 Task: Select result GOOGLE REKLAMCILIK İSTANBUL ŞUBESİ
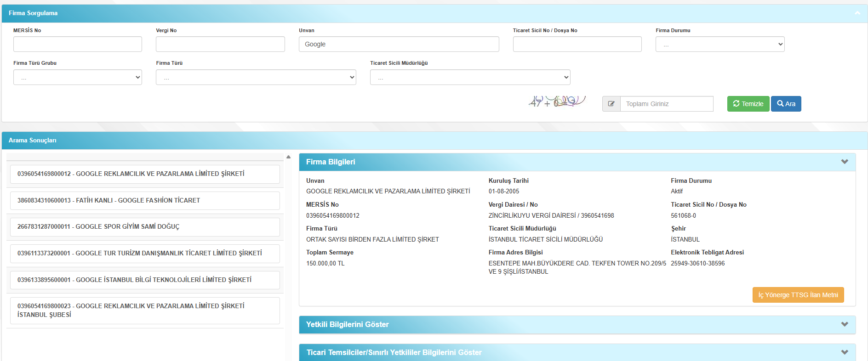(145, 310)
